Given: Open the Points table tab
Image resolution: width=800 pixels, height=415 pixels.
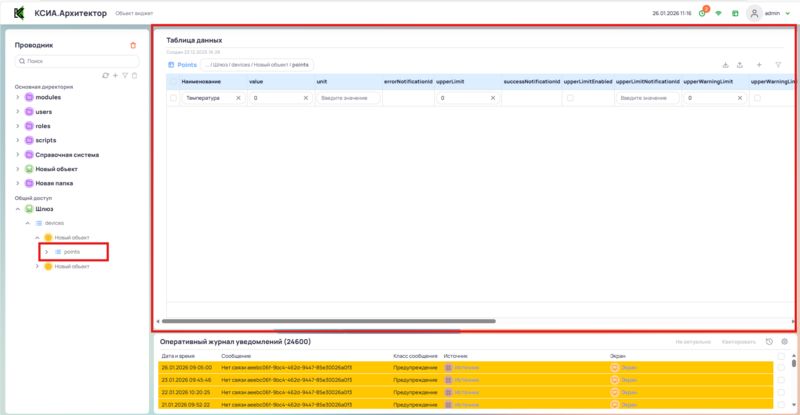Looking at the screenshot, I should [183, 64].
